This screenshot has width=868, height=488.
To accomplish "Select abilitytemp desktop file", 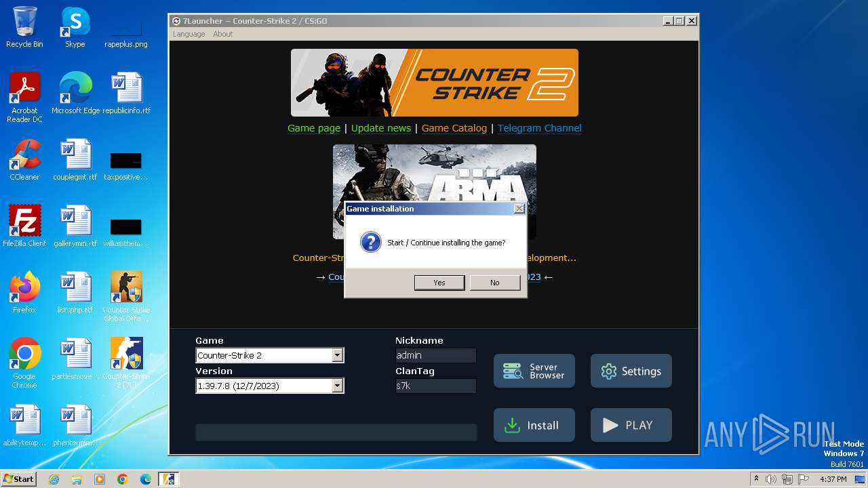I will coord(24,426).
